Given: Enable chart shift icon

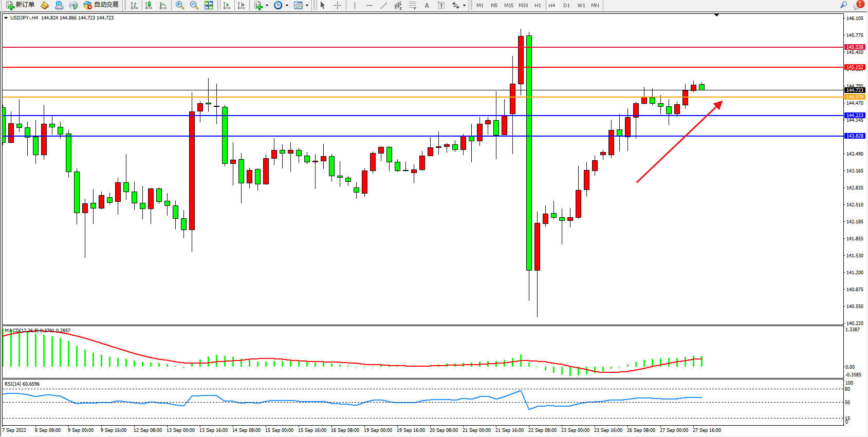Looking at the screenshot, I should coord(241,5).
